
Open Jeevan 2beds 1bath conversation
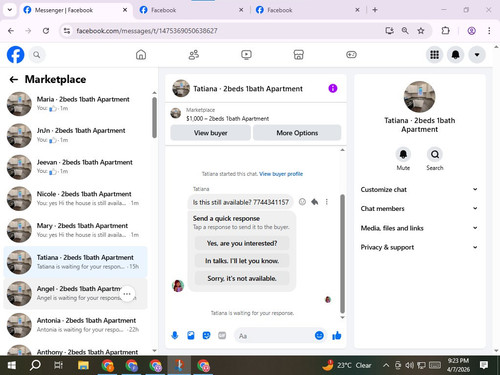75,167
